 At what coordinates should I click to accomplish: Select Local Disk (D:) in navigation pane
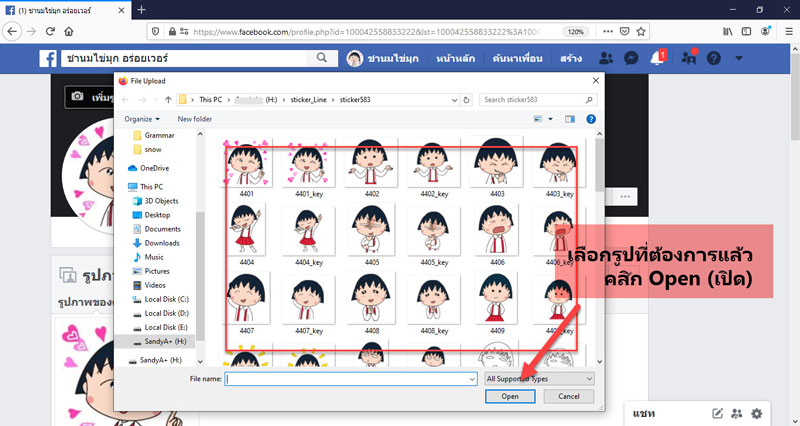[x=161, y=313]
